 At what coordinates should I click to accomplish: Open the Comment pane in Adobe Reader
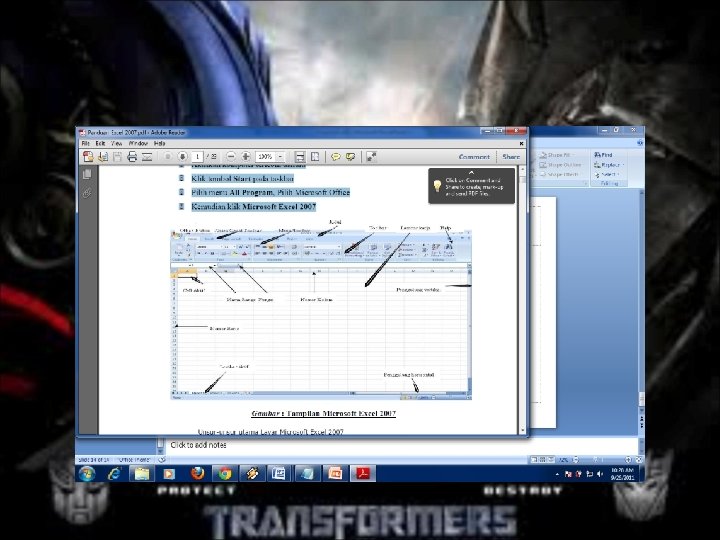(474, 157)
